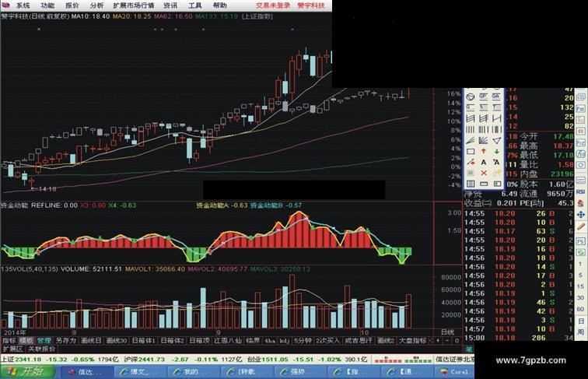Apply the 日箱体1 template
The width and height of the screenshot is (588, 379).
coord(143,340)
